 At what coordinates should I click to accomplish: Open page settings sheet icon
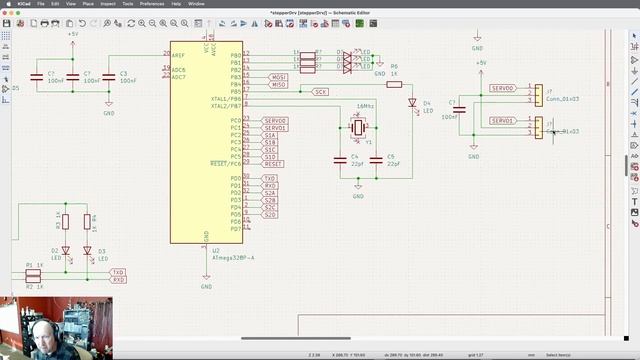pyautogui.click(x=33, y=23)
